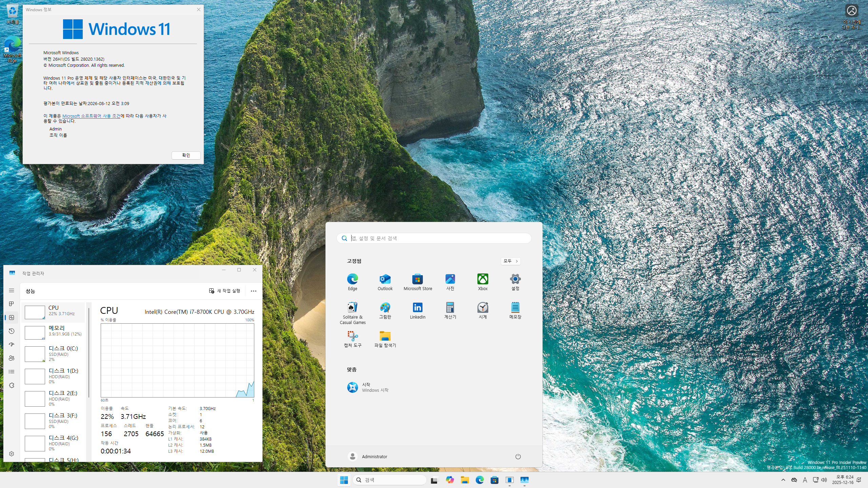Open Copilot from the taskbar
This screenshot has height=488, width=868.
(450, 480)
